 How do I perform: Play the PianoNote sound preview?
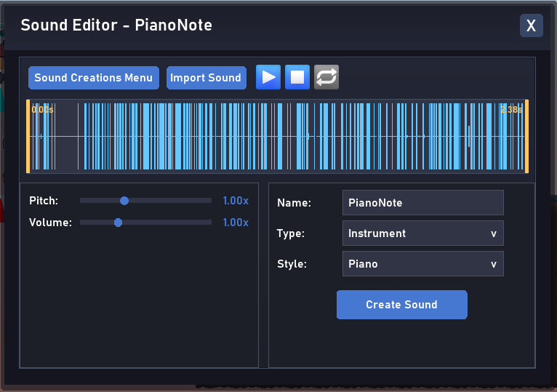[268, 77]
